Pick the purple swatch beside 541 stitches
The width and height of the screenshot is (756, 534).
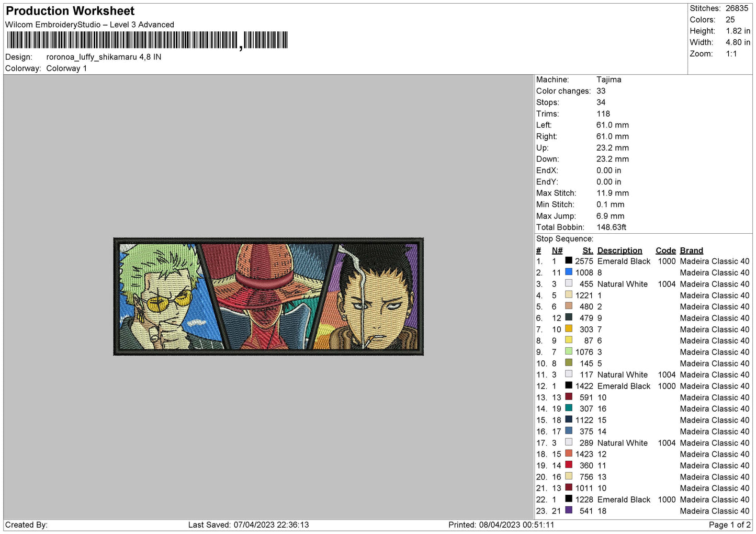pos(569,510)
